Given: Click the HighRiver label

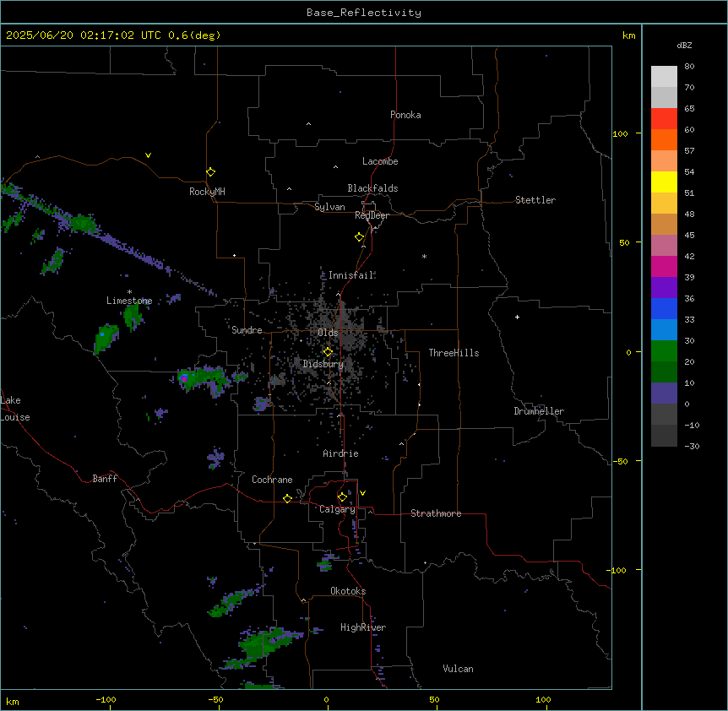Looking at the screenshot, I should pyautogui.click(x=363, y=627).
